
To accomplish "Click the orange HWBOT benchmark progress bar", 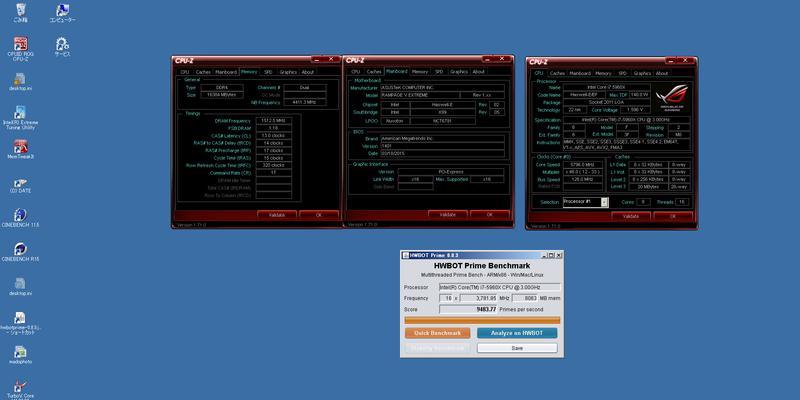I will [x=482, y=320].
